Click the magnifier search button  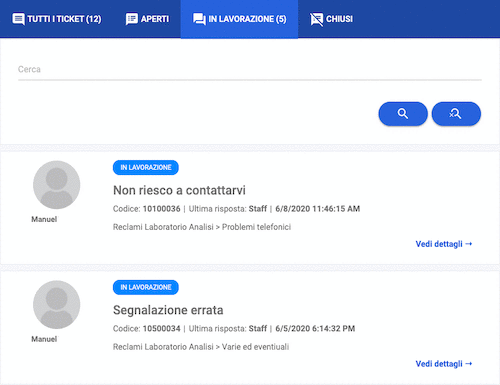[403, 114]
